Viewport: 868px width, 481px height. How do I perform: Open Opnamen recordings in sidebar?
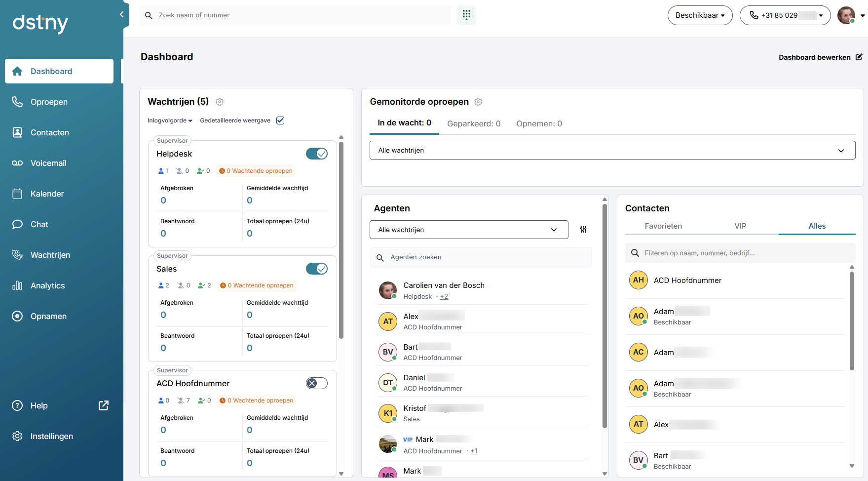[48, 316]
